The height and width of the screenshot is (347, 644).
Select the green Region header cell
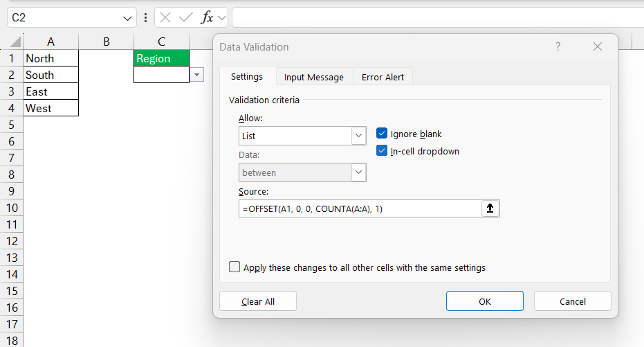(x=161, y=58)
